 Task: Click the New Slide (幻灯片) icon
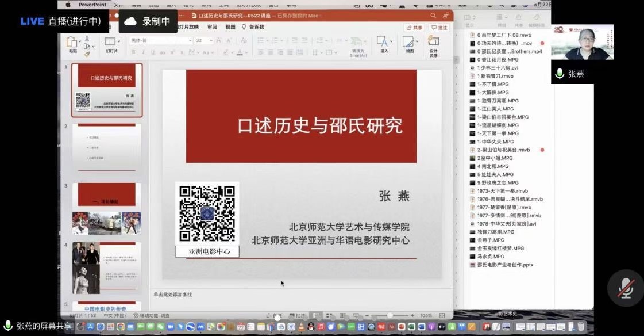coord(110,43)
